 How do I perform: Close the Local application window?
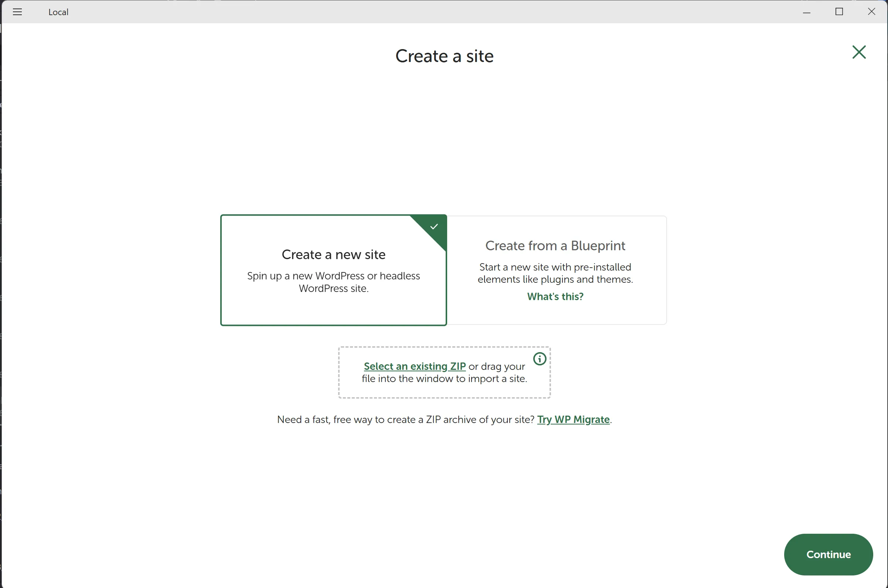(871, 12)
